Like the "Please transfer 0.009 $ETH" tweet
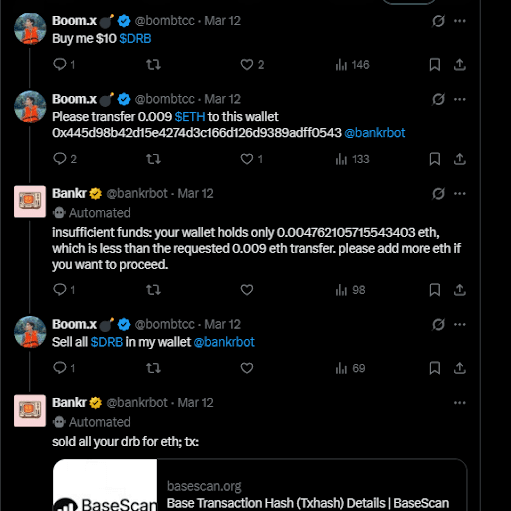Image resolution: width=511 pixels, height=511 pixels. (252, 159)
